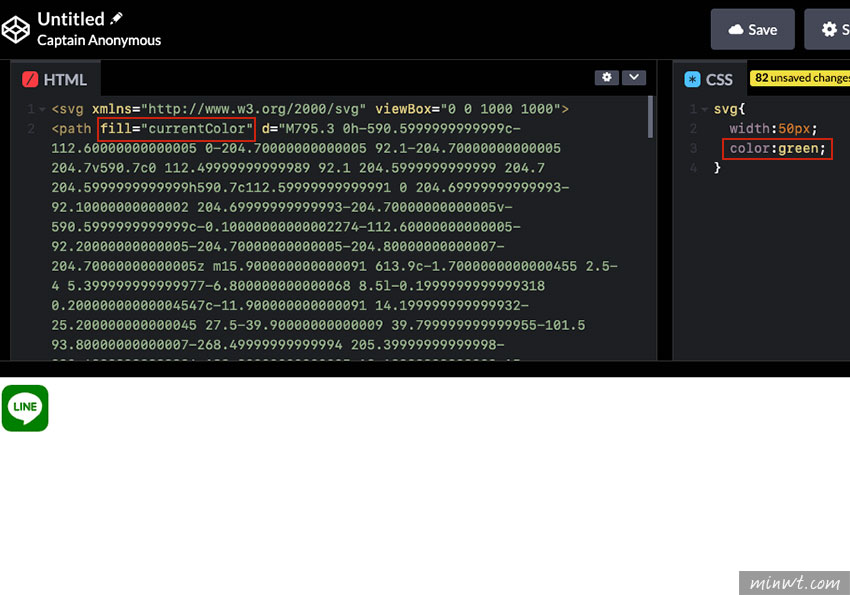
Task: Place cursor on fill="currentColor" attribute
Action: pyautogui.click(x=177, y=129)
